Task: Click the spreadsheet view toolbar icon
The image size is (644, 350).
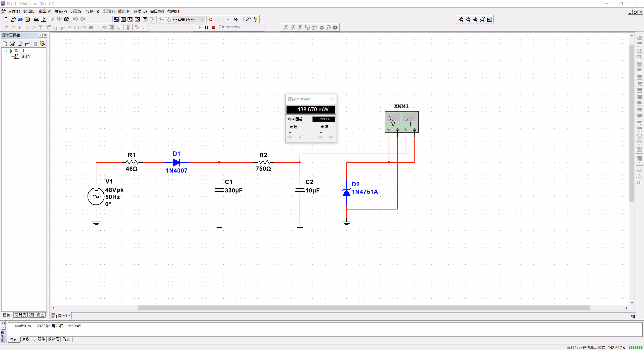Action: point(123,19)
